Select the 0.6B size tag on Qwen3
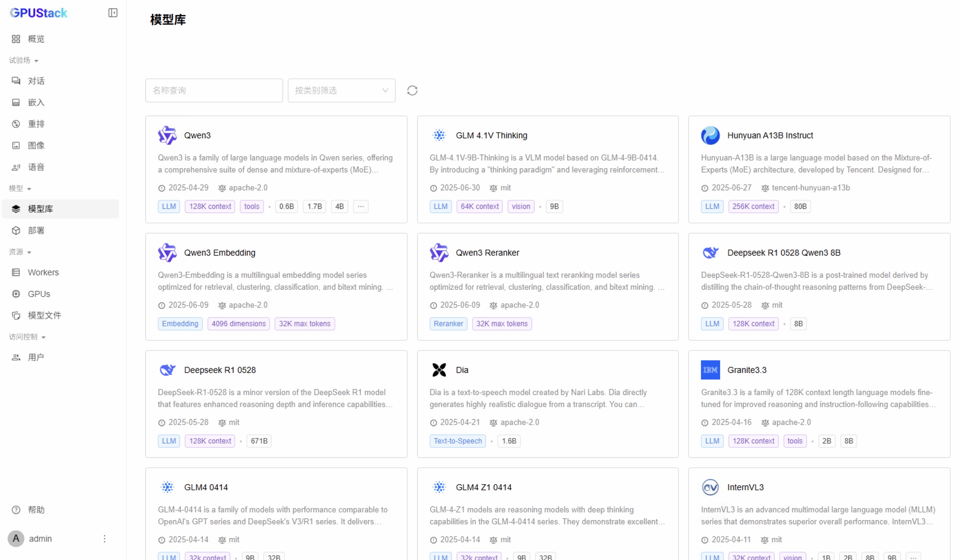Screen dimensions: 961x560 (x=286, y=206)
